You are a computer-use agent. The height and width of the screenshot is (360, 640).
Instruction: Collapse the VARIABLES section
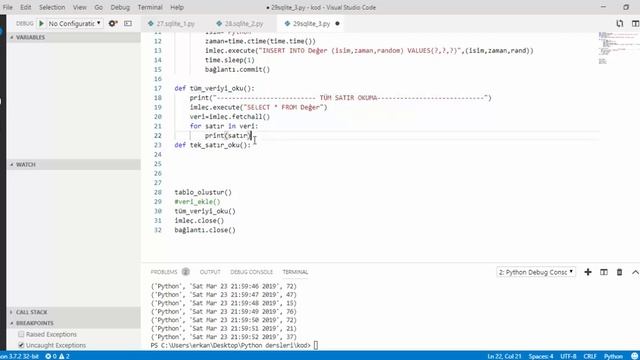click(73, 37)
